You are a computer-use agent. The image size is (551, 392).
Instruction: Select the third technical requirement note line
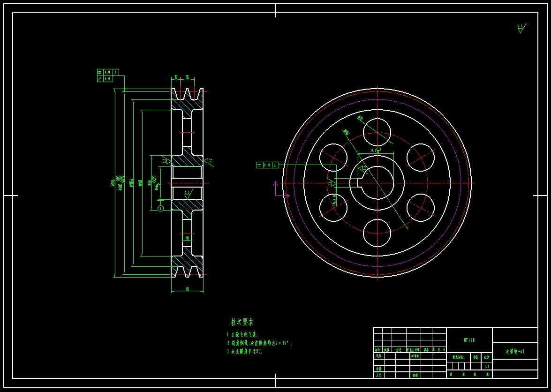[x=245, y=351]
